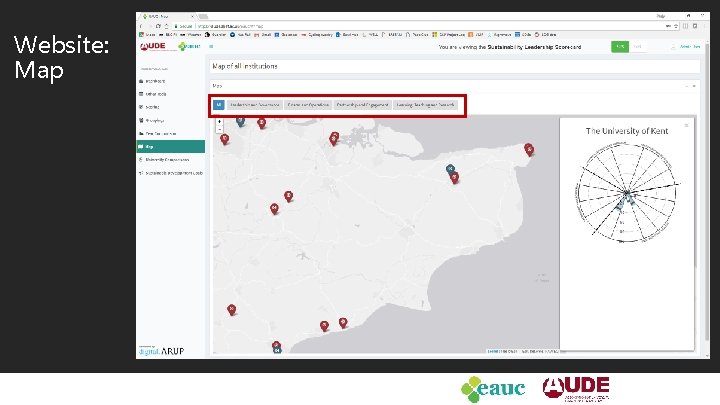Select the All filter button
The width and height of the screenshot is (720, 405).
pyautogui.click(x=219, y=105)
